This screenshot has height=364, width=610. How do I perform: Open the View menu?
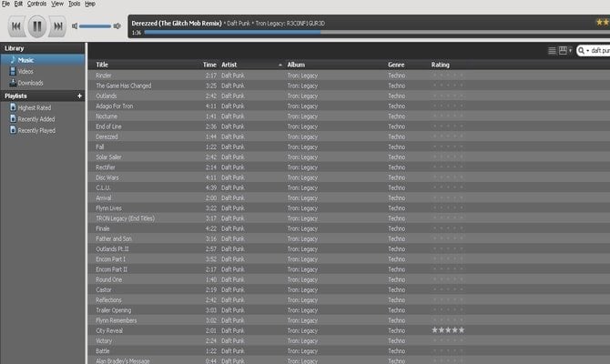pyautogui.click(x=57, y=4)
